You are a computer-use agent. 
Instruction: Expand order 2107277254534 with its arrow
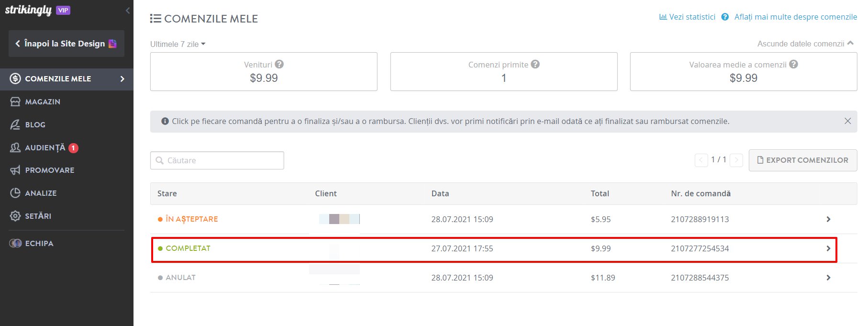coord(828,248)
